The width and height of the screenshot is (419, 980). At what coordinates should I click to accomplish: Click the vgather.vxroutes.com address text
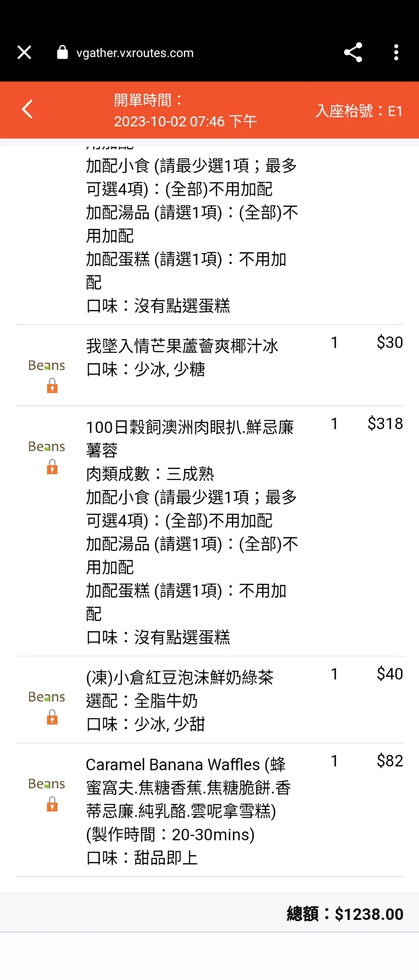point(135,53)
